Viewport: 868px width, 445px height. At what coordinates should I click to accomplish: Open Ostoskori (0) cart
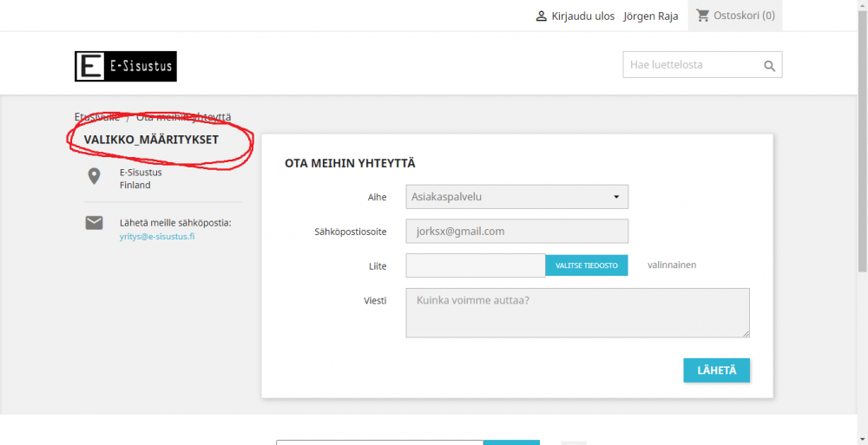[735, 16]
